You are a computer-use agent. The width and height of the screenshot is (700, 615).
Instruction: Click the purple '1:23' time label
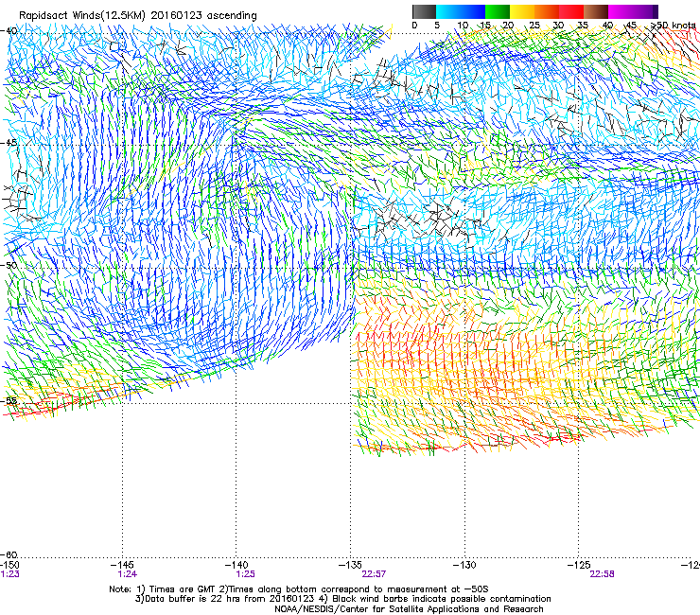(x=9, y=574)
